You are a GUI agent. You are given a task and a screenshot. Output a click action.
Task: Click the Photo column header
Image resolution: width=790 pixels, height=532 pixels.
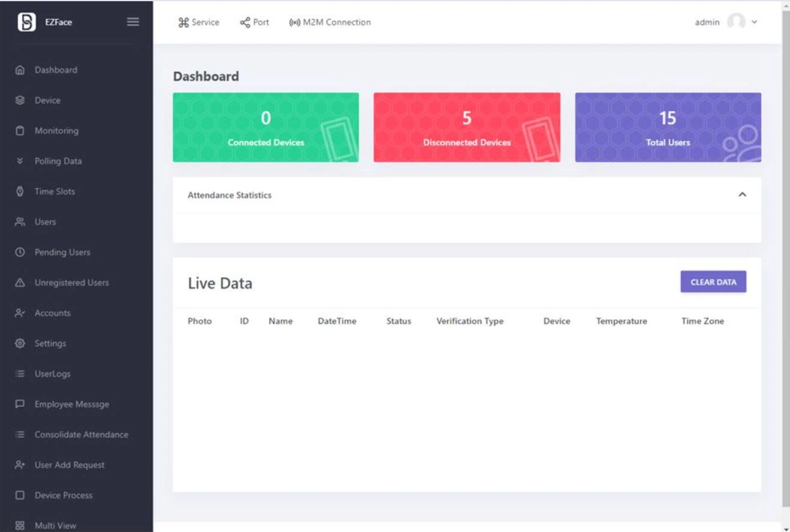199,321
